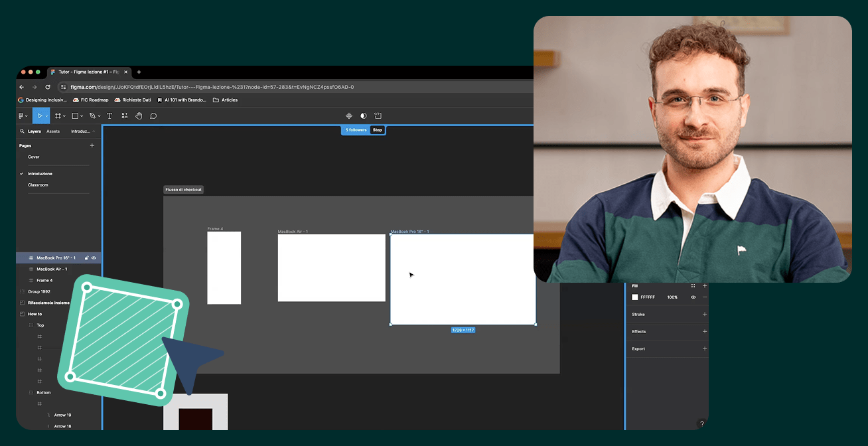Viewport: 868px width, 446px height.
Task: Select the Comment tool
Action: tap(153, 116)
